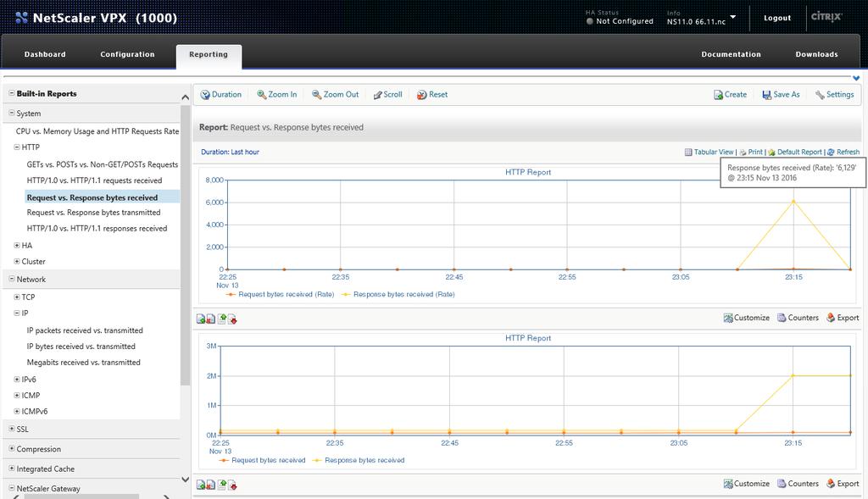Screen dimensions: 868x499
Task: Click green move-up arrow below first chart
Action: click(222, 319)
